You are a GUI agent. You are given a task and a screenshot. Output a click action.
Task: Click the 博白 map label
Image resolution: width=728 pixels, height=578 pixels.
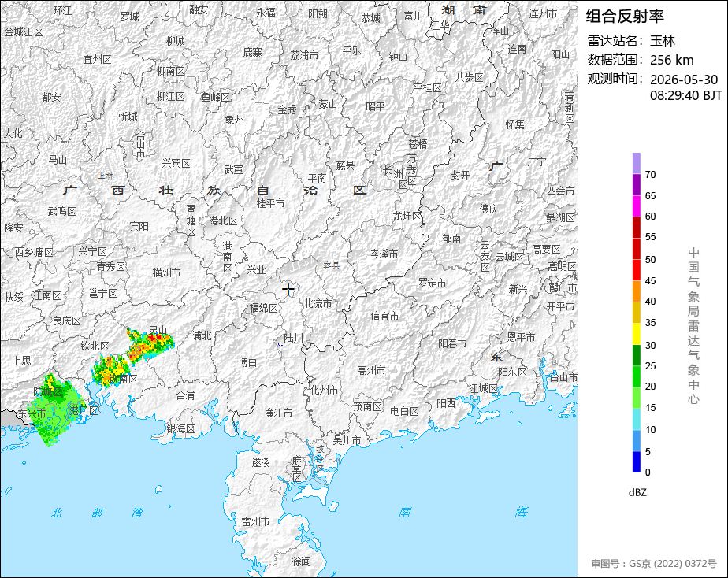(247, 362)
